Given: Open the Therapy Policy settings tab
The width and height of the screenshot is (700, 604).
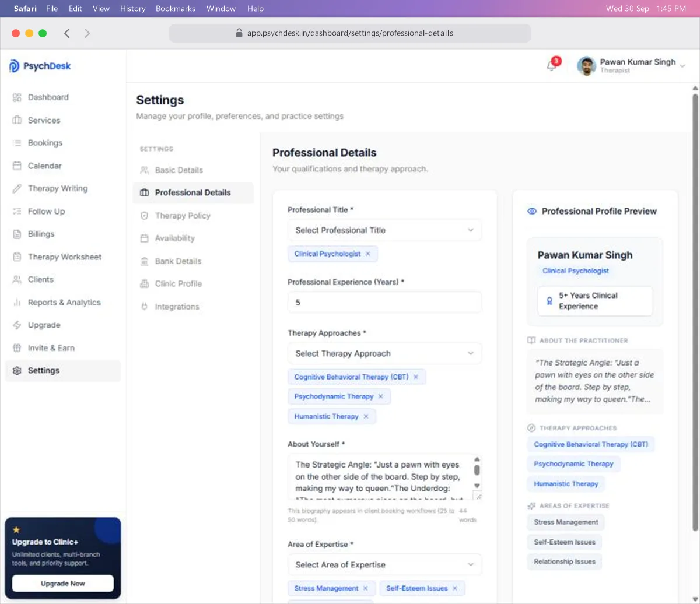Looking at the screenshot, I should (x=193, y=216).
